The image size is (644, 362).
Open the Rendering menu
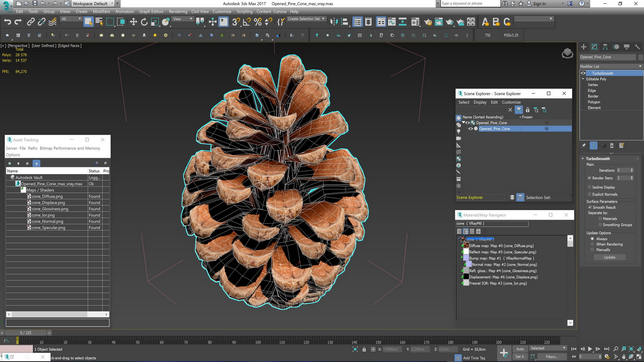[178, 11]
